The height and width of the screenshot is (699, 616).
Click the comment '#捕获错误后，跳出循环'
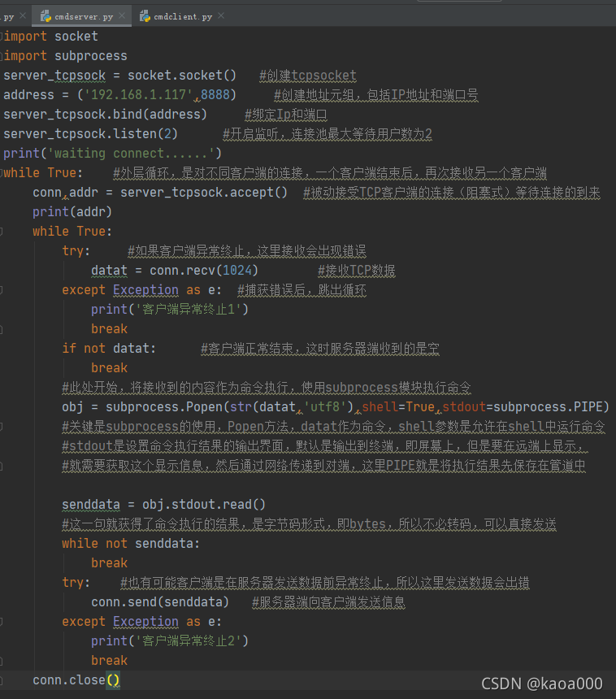coord(301,290)
